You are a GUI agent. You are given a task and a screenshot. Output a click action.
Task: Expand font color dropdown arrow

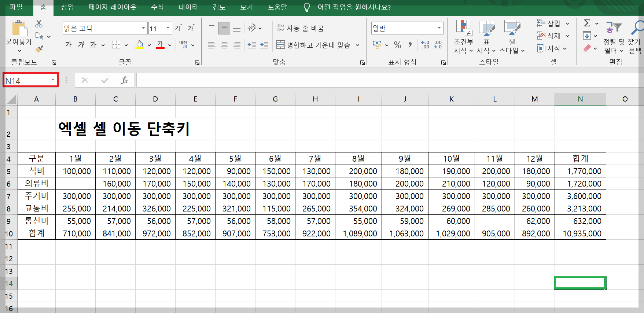pos(170,45)
